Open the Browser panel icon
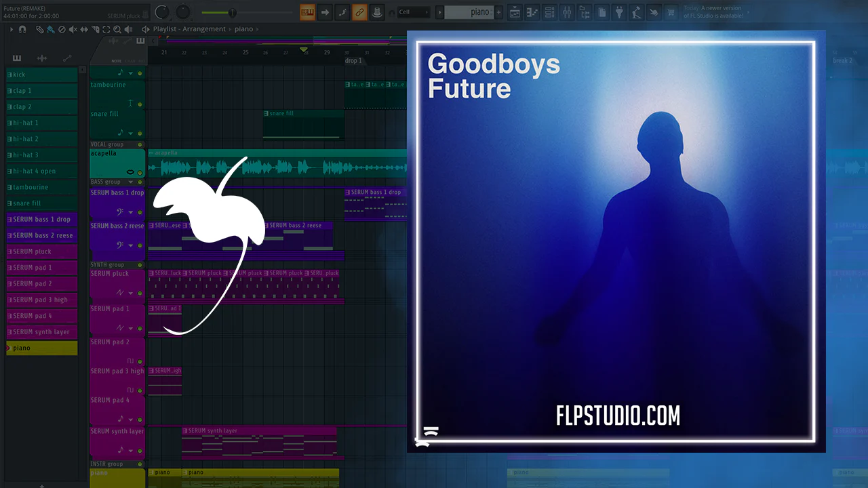The width and height of the screenshot is (868, 488). coord(585,12)
